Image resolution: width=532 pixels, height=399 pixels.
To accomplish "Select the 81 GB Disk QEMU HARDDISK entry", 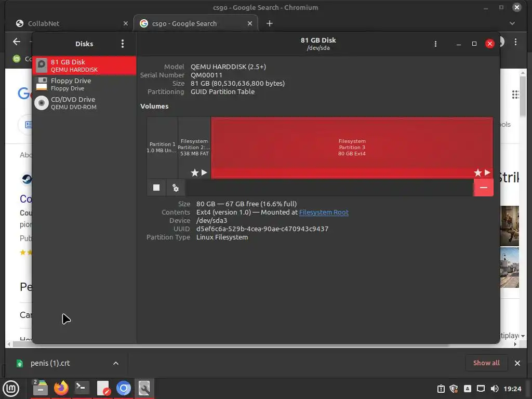I will tap(84, 65).
